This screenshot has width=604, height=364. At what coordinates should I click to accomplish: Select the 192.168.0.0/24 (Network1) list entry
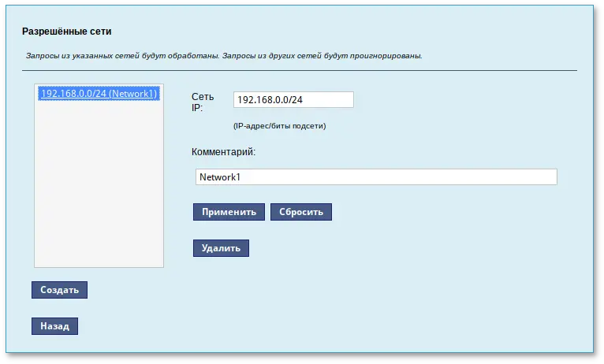click(x=99, y=94)
